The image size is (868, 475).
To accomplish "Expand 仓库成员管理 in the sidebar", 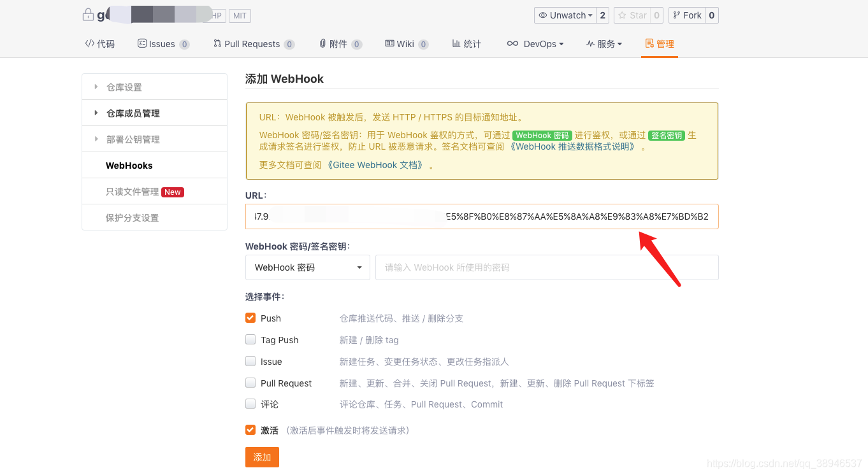I will pyautogui.click(x=154, y=113).
